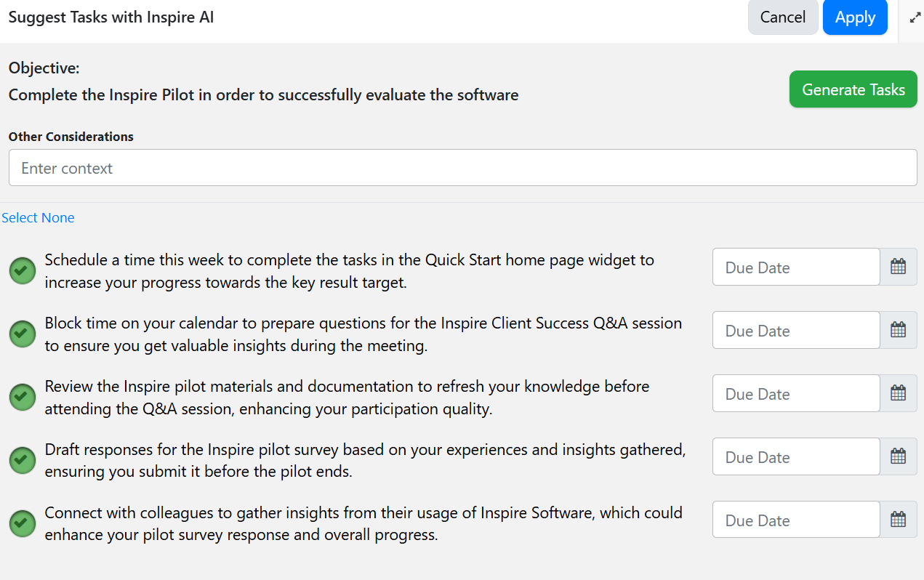The image size is (924, 580).
Task: Set due date field for review materials task
Action: click(x=796, y=393)
